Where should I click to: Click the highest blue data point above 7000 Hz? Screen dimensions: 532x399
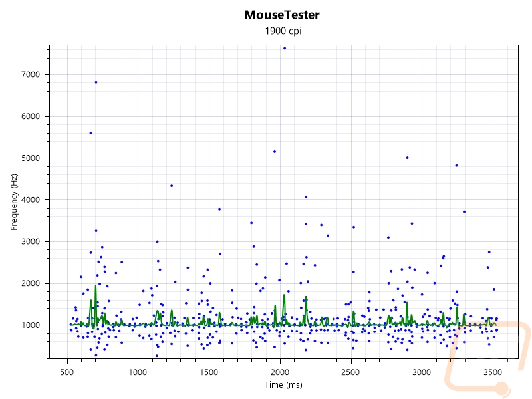(x=285, y=48)
